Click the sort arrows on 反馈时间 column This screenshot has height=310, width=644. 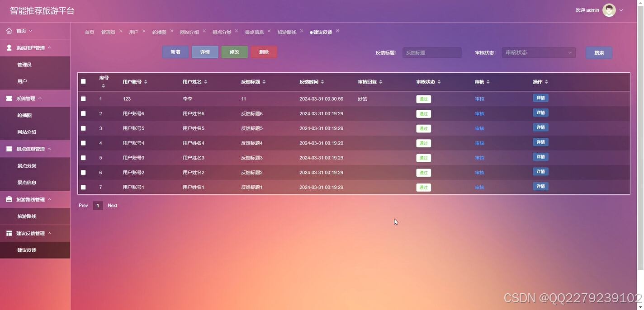(322, 82)
